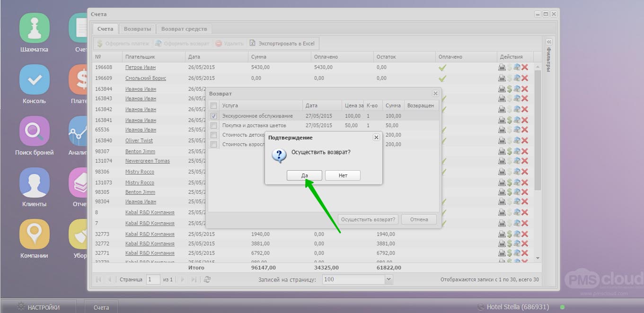Open НАСТРОЙКИ on the bottom taskbar
644x313 pixels.
39,307
